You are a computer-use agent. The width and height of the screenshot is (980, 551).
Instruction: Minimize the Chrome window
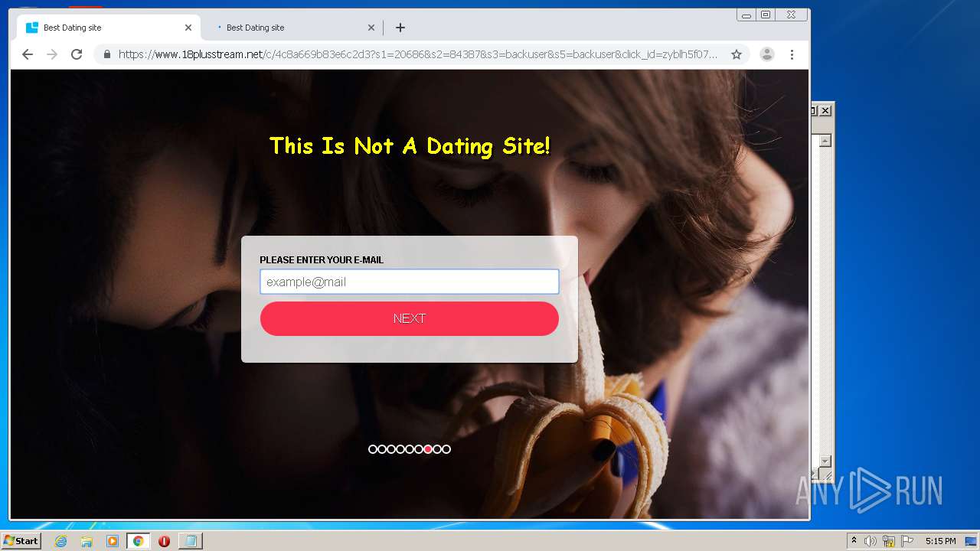(x=746, y=15)
